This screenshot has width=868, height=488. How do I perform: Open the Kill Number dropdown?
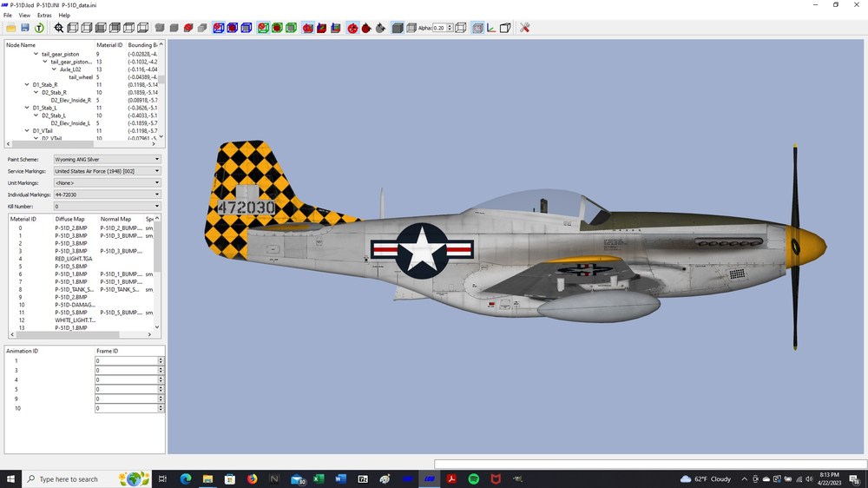[107, 206]
